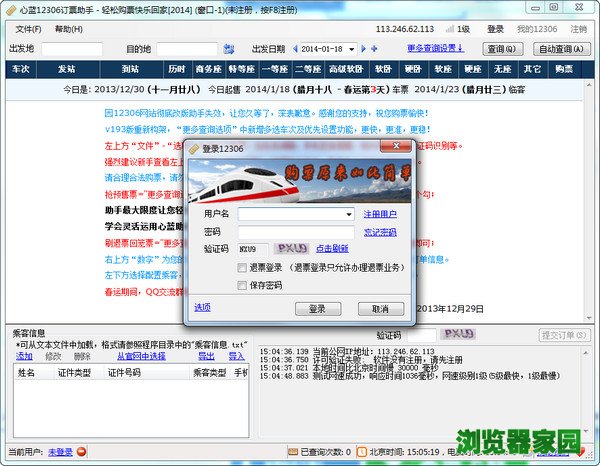Click the 到站 column header

pos(131,69)
